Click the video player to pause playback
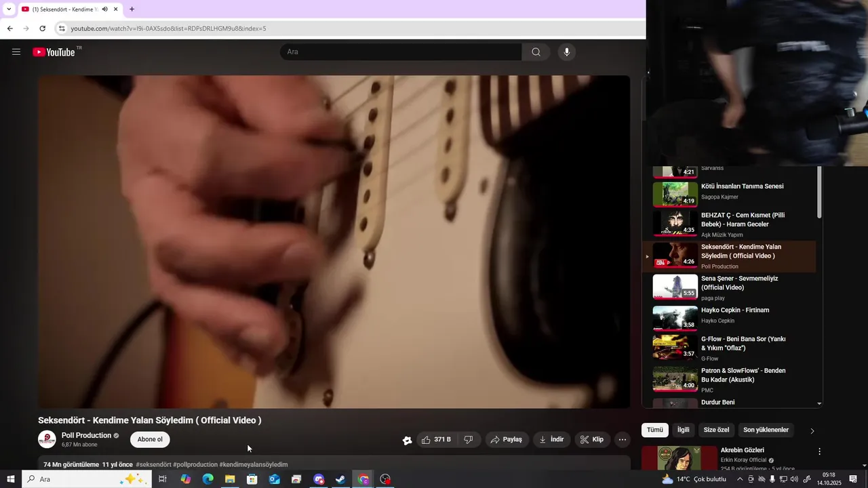 tap(334, 242)
